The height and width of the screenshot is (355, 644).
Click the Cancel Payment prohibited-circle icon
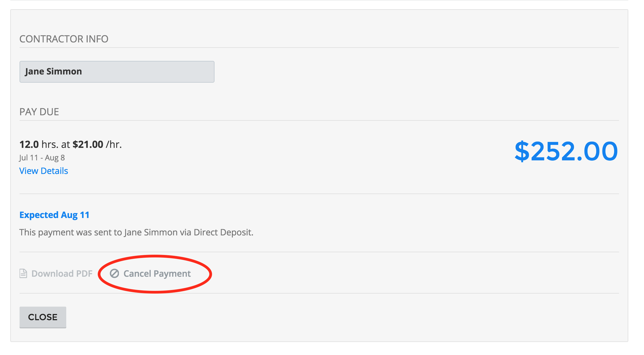point(114,273)
